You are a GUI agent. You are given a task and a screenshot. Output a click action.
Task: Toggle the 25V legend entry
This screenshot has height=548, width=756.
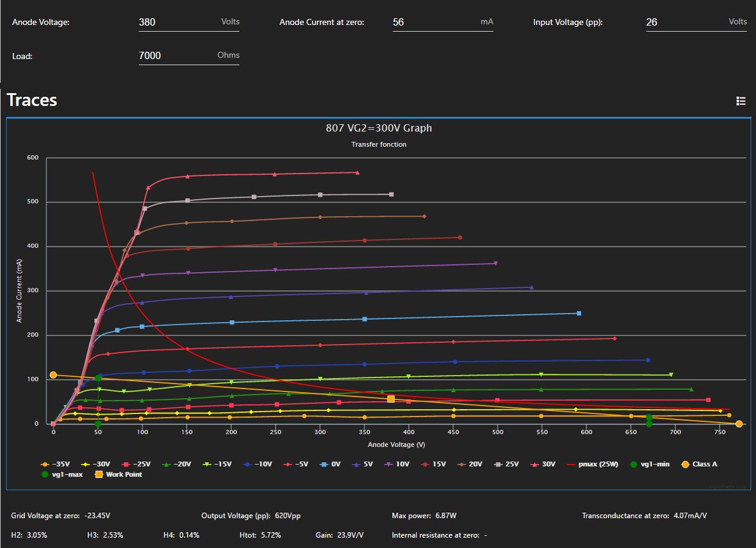point(507,464)
